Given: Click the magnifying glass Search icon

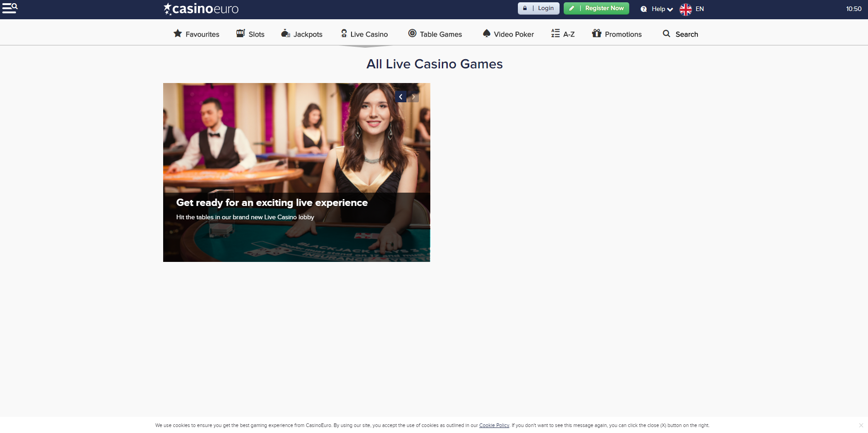Looking at the screenshot, I should point(666,33).
